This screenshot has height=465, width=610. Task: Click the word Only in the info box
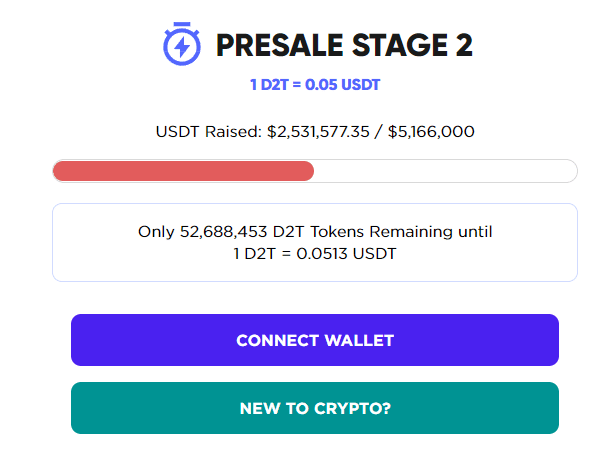[156, 232]
